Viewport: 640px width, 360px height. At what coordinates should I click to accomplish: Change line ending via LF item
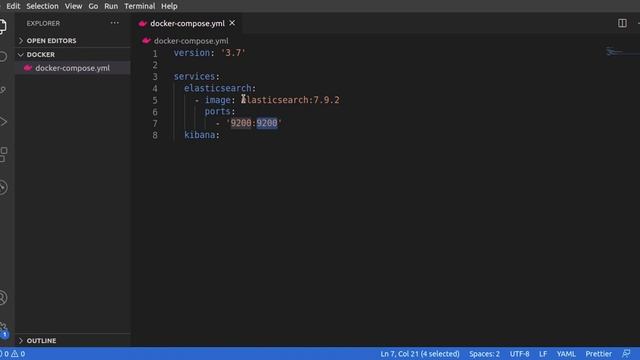click(x=543, y=354)
